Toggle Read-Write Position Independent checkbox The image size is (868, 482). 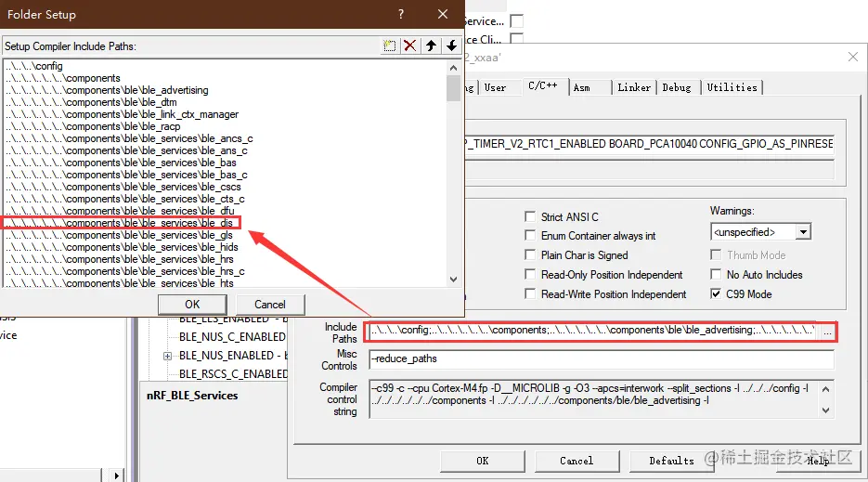click(x=530, y=293)
